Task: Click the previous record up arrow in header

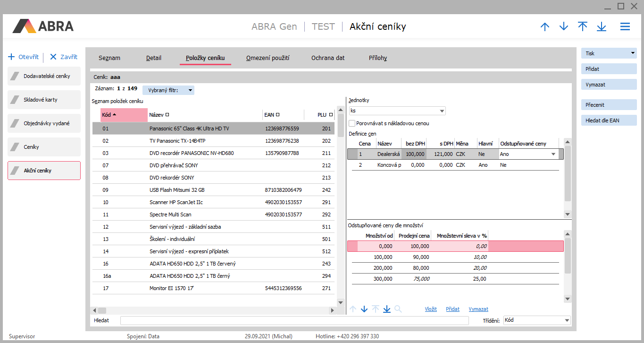Action: click(x=545, y=27)
